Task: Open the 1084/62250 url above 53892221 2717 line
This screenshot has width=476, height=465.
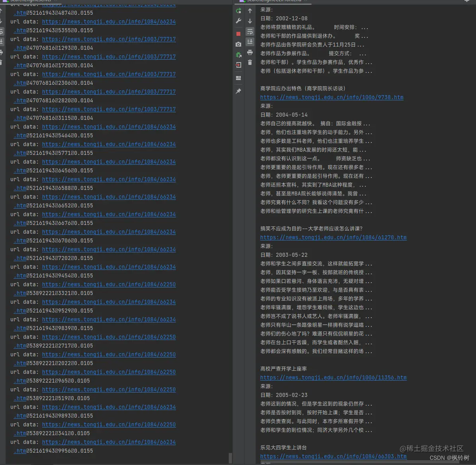Action: [x=109, y=337]
